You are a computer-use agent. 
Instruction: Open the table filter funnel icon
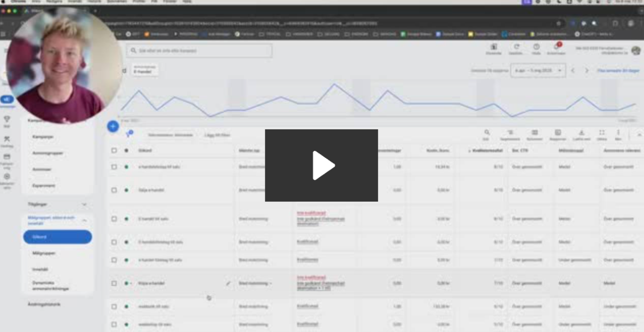(x=129, y=134)
